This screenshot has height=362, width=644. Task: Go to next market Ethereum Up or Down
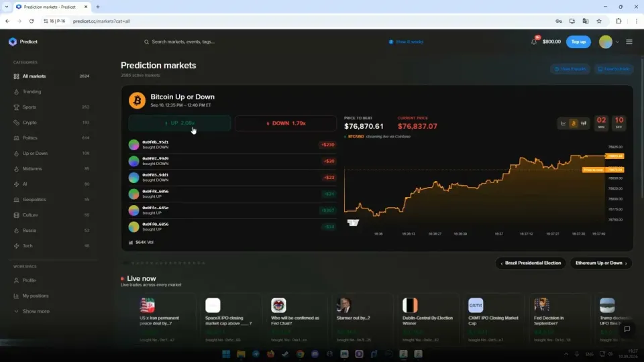pos(601,263)
